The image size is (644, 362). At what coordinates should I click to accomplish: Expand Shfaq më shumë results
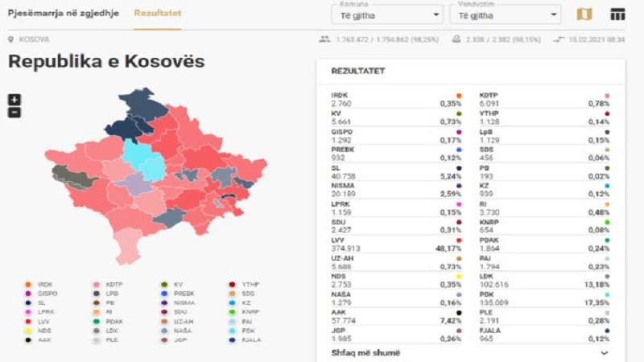(470, 352)
